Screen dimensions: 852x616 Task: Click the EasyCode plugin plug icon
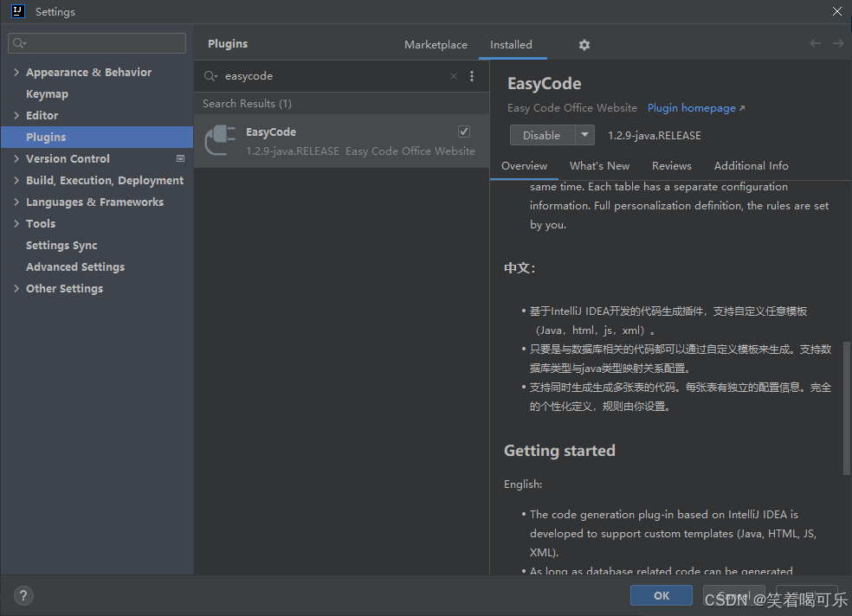pyautogui.click(x=220, y=140)
